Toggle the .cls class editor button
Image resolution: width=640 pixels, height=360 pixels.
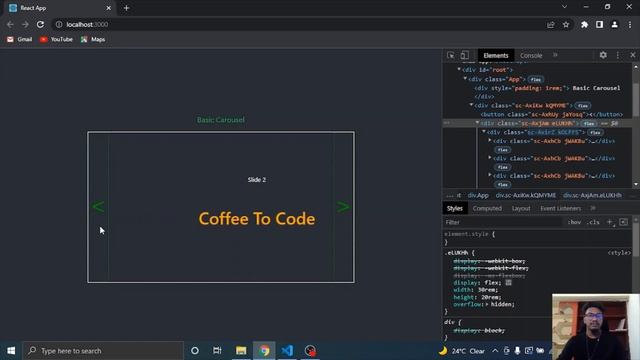[593, 222]
